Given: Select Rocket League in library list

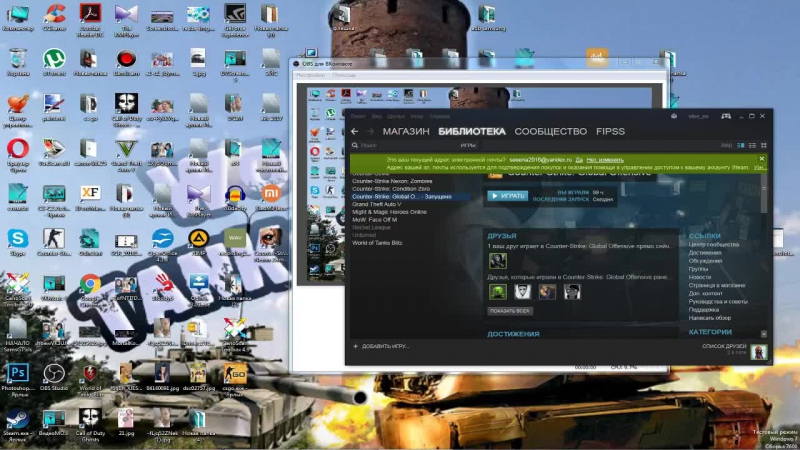Looking at the screenshot, I should (x=371, y=228).
